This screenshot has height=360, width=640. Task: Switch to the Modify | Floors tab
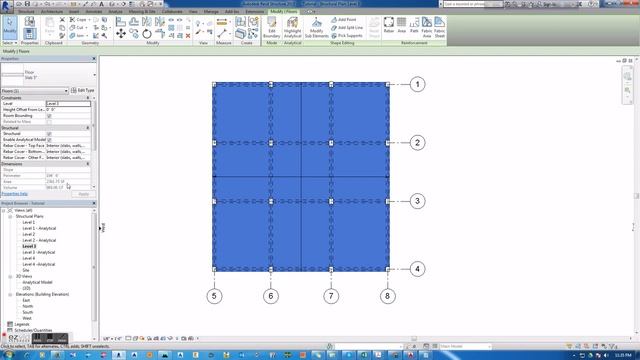coord(284,12)
